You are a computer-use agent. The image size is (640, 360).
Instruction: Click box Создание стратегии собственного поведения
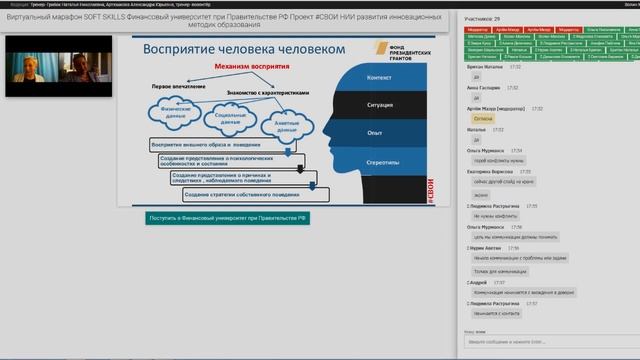[256, 195]
